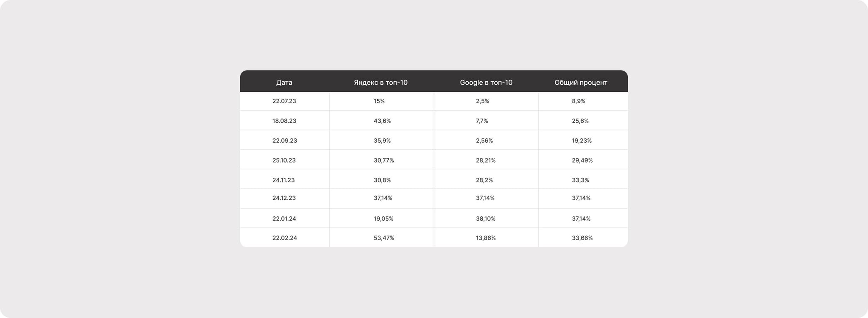868x318 pixels.
Task: Select the 22.02.24 date cell
Action: (284, 238)
